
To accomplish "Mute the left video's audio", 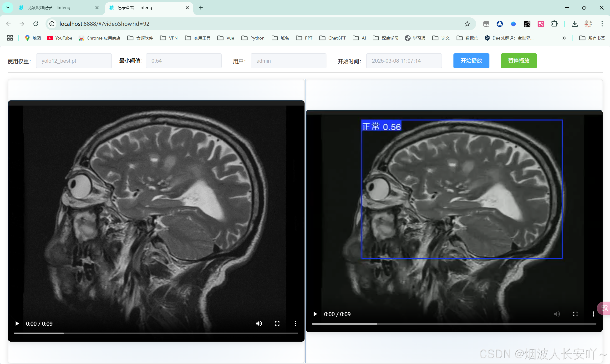I will click(259, 324).
